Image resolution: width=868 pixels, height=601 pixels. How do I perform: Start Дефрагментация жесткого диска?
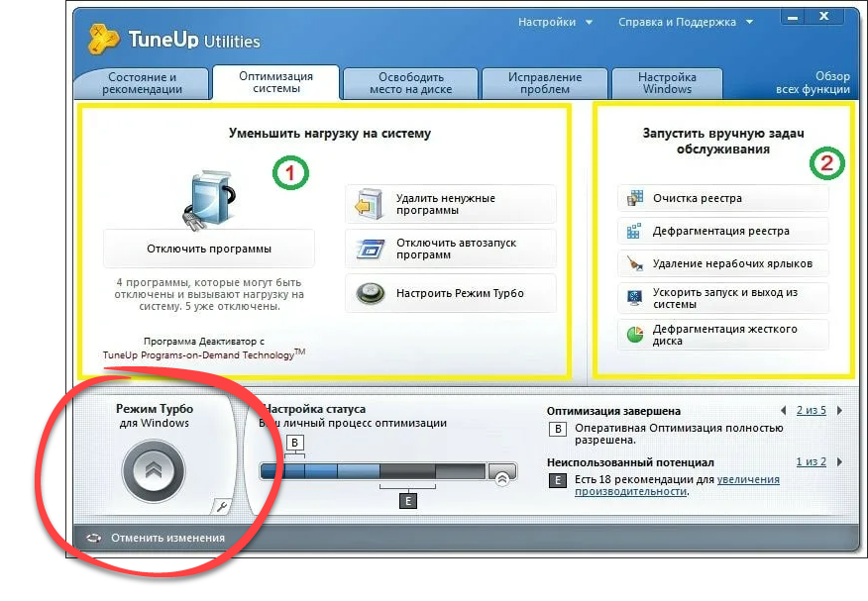coord(723,335)
